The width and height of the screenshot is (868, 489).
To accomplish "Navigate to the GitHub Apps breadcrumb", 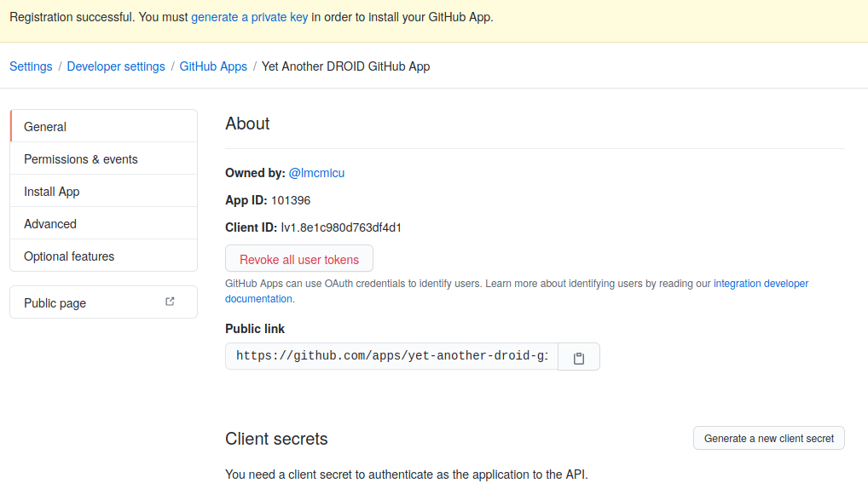I will (x=213, y=66).
